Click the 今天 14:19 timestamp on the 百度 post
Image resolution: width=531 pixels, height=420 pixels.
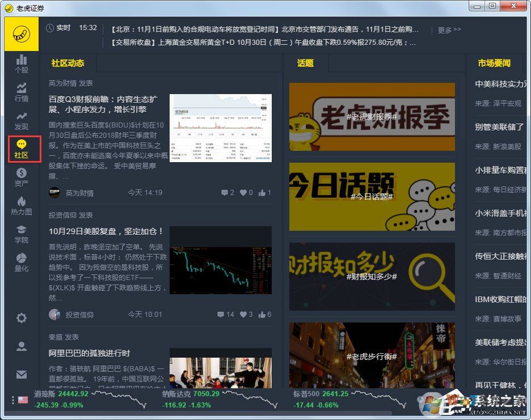point(145,193)
